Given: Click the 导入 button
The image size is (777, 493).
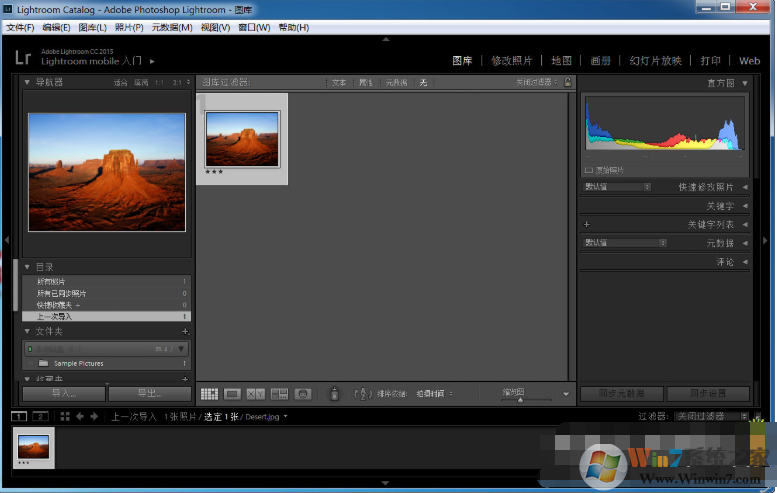Looking at the screenshot, I should (x=64, y=394).
